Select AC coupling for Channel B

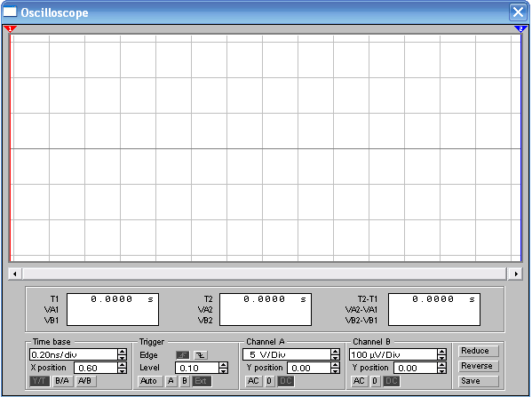[360, 381]
